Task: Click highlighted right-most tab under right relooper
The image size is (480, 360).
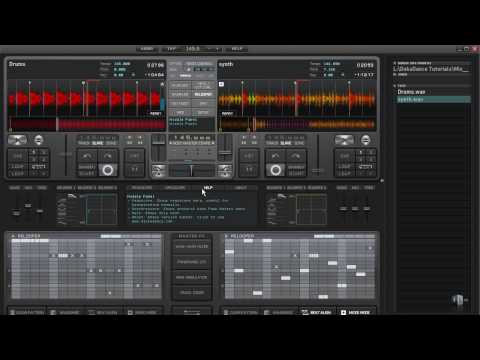Action: (x=355, y=312)
